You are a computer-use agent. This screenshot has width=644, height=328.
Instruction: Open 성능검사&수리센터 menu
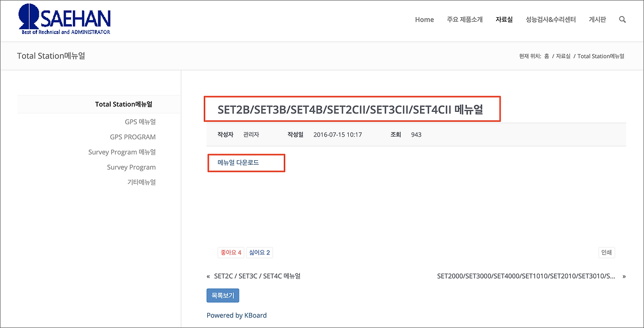point(550,20)
